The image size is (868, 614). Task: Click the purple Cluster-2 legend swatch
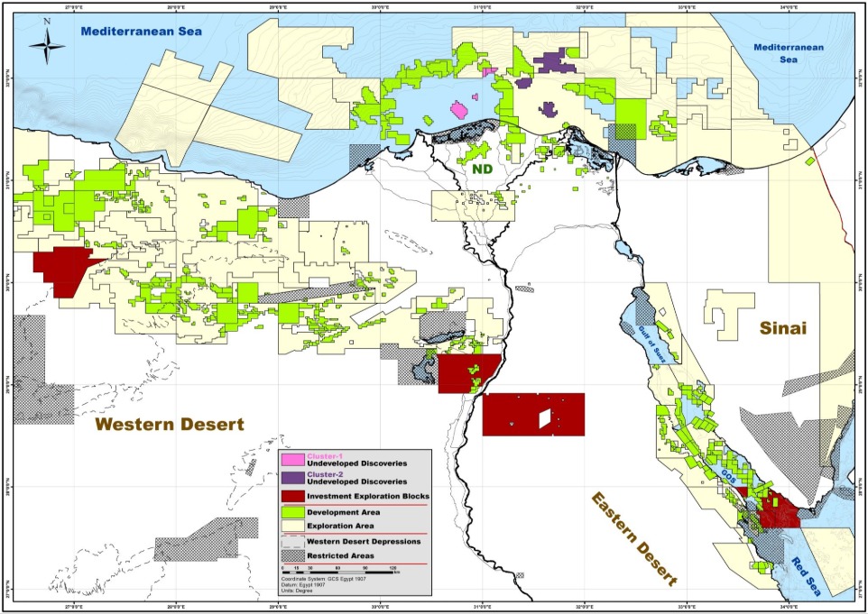click(291, 478)
